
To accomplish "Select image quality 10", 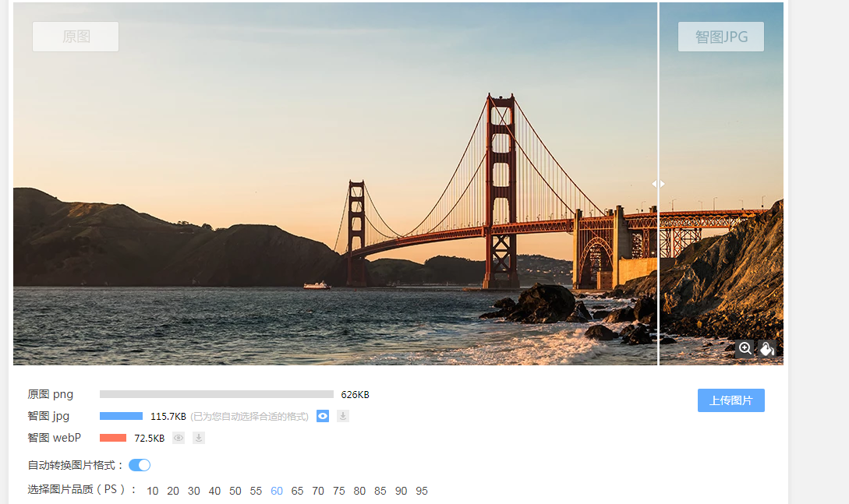I will (153, 491).
